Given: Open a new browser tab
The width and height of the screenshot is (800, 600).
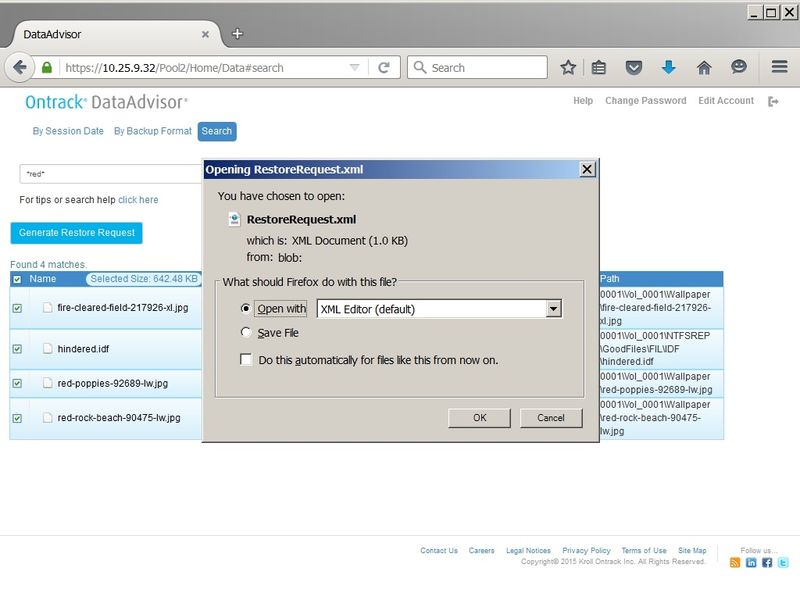Looking at the screenshot, I should [x=237, y=33].
